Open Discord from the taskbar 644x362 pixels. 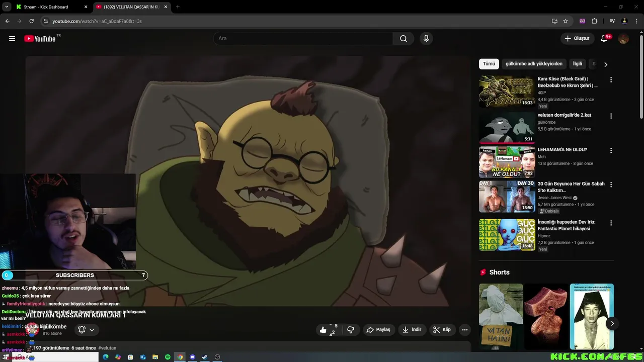(192, 357)
